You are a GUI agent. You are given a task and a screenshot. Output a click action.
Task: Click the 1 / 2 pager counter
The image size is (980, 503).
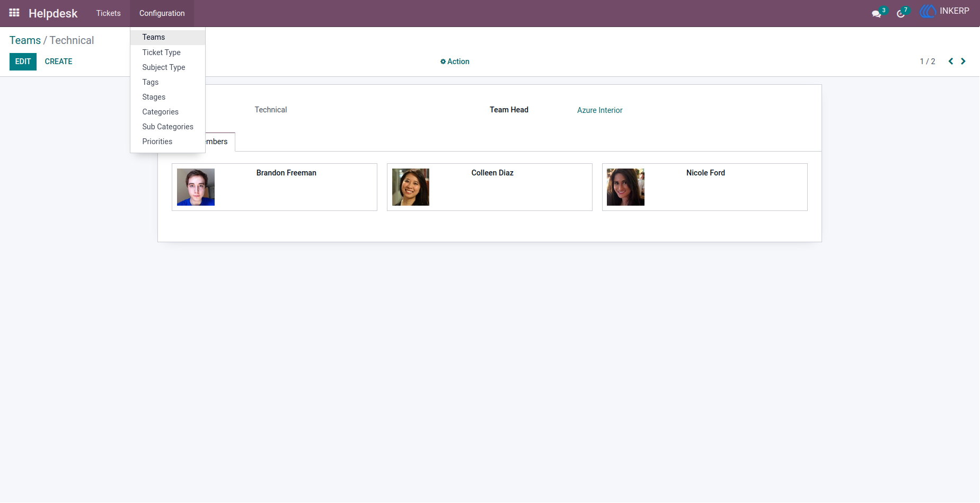(x=927, y=61)
